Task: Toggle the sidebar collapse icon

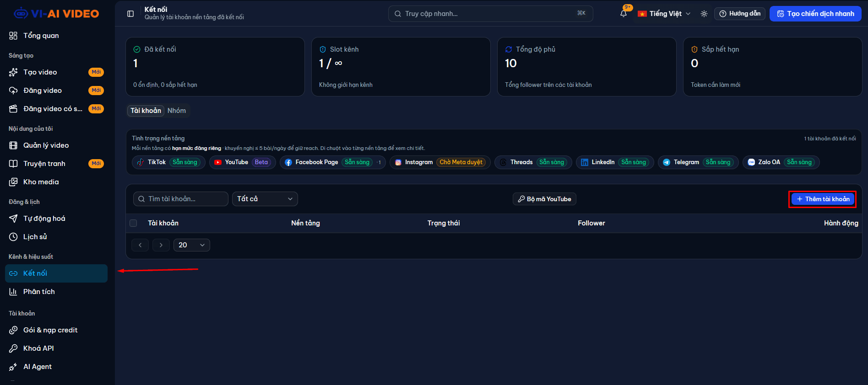Action: click(130, 14)
